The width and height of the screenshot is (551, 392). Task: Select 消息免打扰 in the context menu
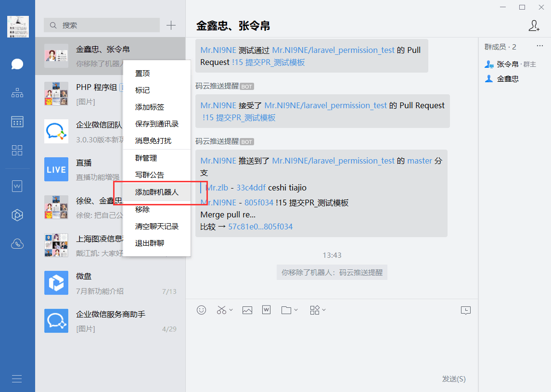coord(153,141)
